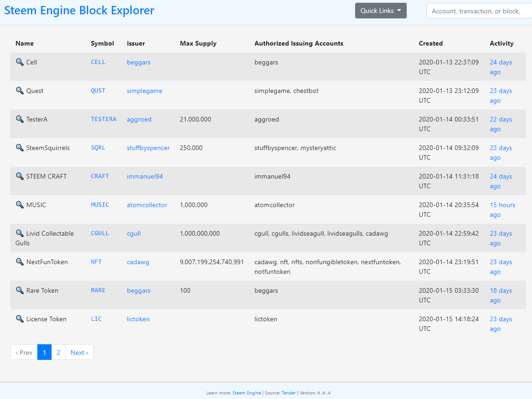Open the SQRL symbol link

tap(98, 147)
